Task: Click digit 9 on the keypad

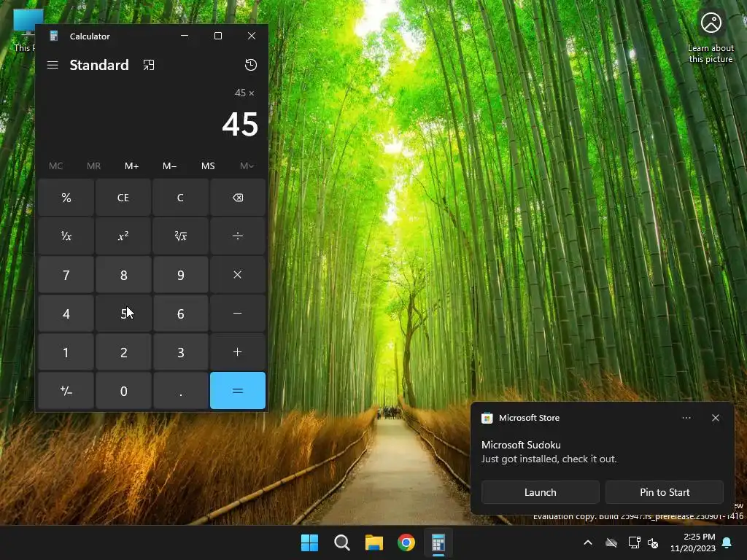Action: (x=181, y=275)
